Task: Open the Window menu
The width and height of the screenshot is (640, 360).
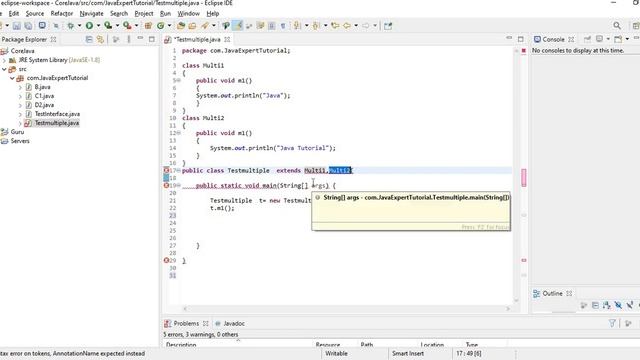Action: pos(189,13)
